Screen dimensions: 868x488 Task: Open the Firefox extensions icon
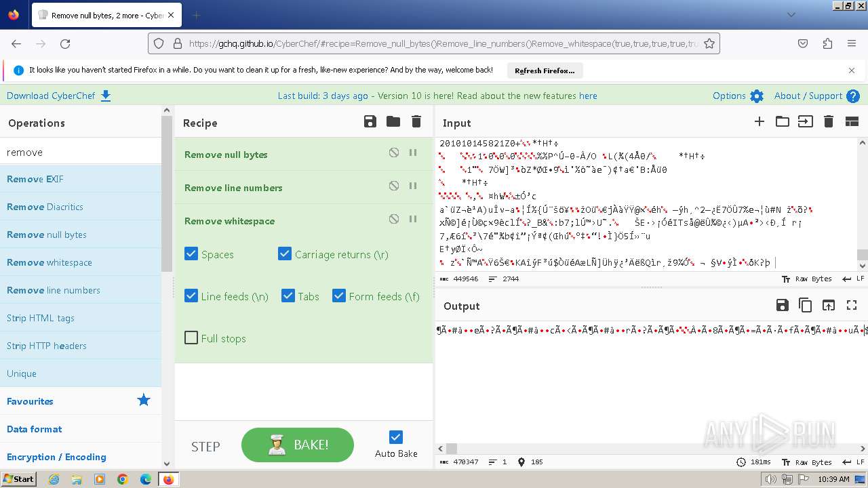tap(827, 43)
